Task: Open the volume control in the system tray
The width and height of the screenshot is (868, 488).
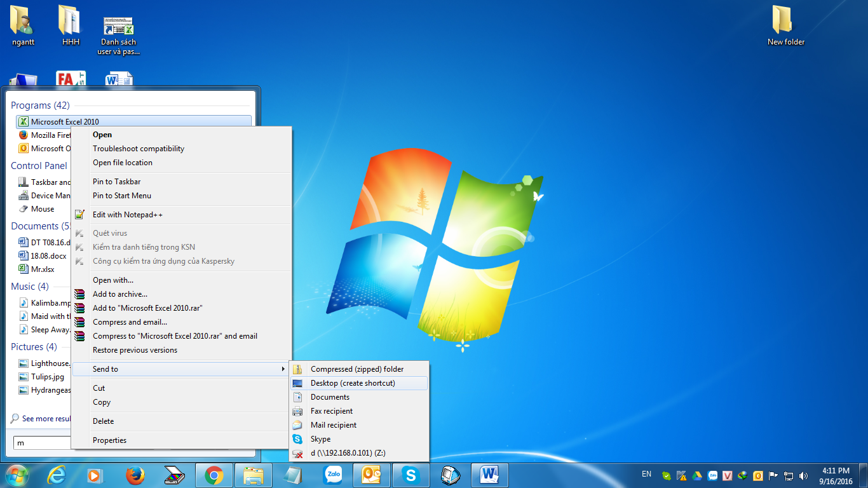Action: pyautogui.click(x=803, y=475)
